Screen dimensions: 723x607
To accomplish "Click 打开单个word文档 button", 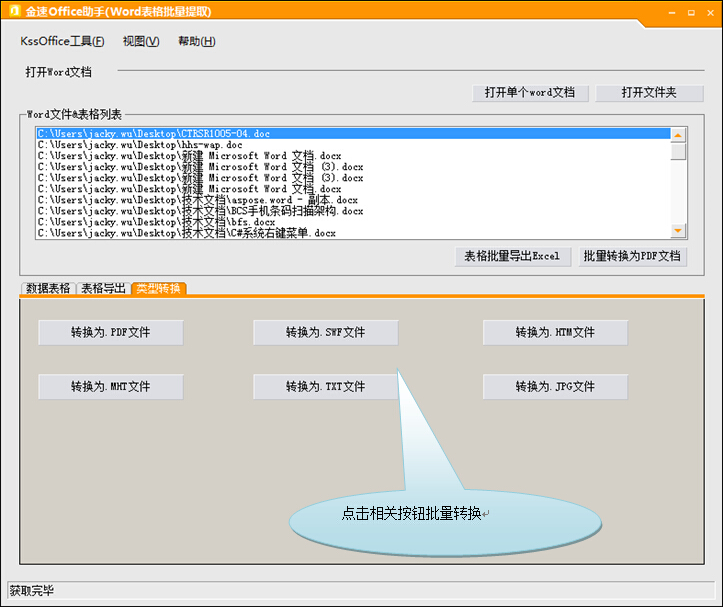I will pyautogui.click(x=530, y=93).
